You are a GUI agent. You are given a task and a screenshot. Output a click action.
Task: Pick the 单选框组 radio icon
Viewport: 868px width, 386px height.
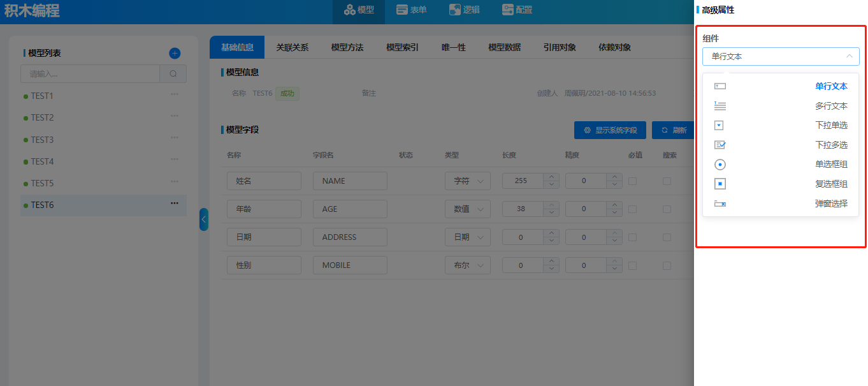pyautogui.click(x=720, y=165)
